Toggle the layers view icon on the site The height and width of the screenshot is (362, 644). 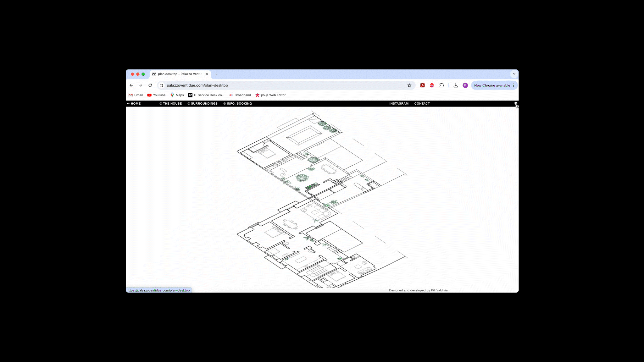[516, 103]
